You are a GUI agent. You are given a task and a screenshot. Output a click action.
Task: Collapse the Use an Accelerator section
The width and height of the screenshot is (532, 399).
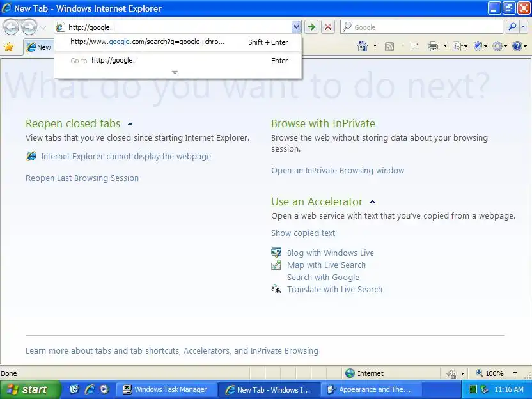[372, 202]
